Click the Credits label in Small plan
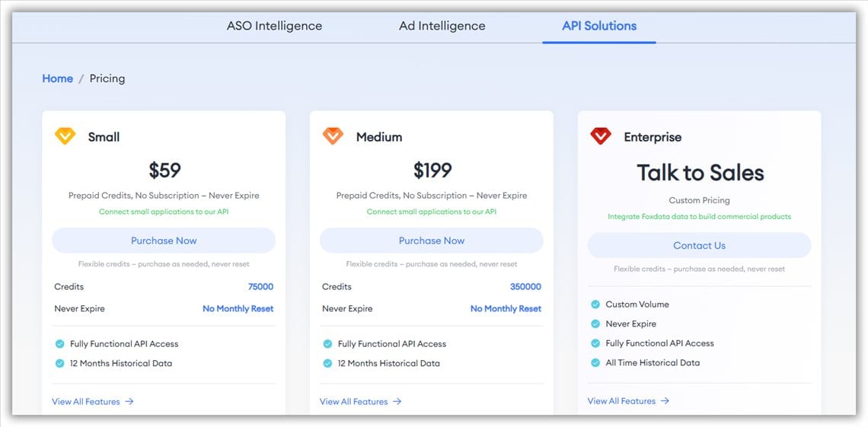Viewport: 868px width, 427px height. point(69,286)
